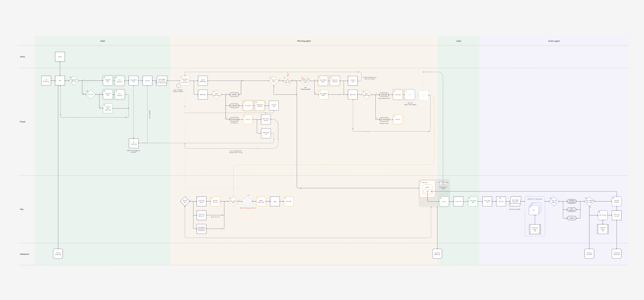The width and height of the screenshot is (644, 300).
Task: Select the stacked Turn card
Action: (x=534, y=210)
